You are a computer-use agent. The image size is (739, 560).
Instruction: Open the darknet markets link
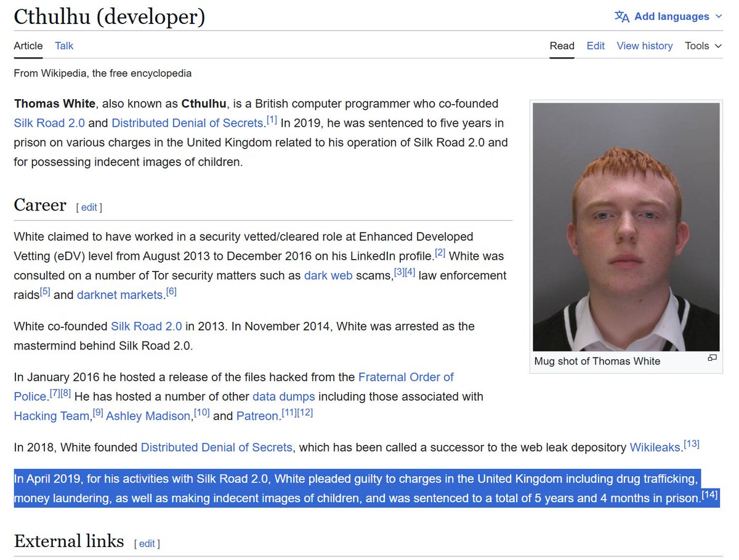120,295
